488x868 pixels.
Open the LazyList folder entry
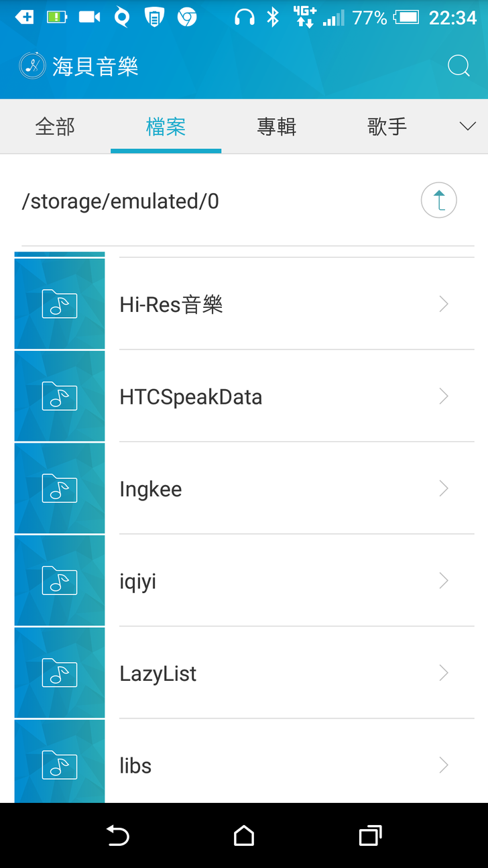[x=158, y=673]
